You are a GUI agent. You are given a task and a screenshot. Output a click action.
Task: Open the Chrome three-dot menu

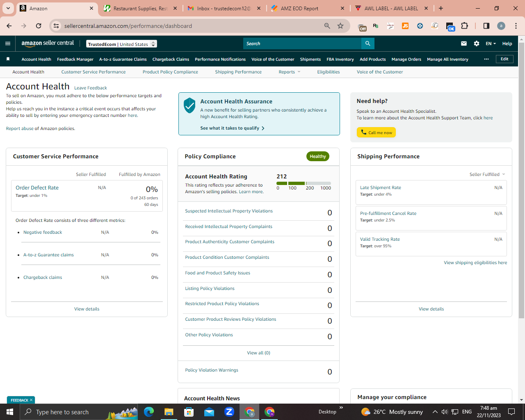coord(516,26)
